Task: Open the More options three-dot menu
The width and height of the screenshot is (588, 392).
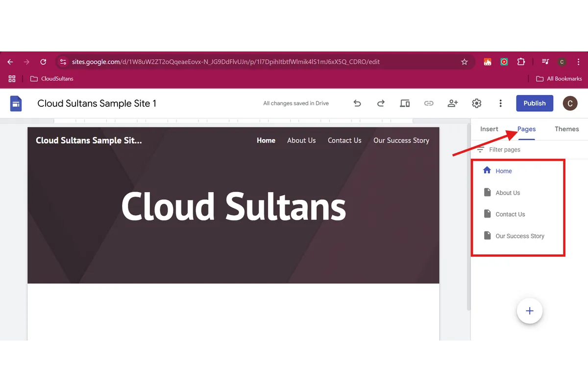Action: [500, 103]
